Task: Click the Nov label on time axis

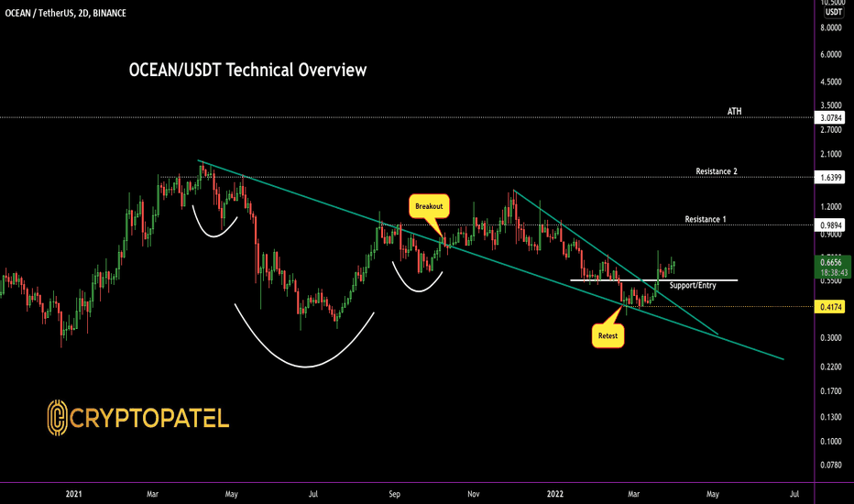Action: coord(474,494)
